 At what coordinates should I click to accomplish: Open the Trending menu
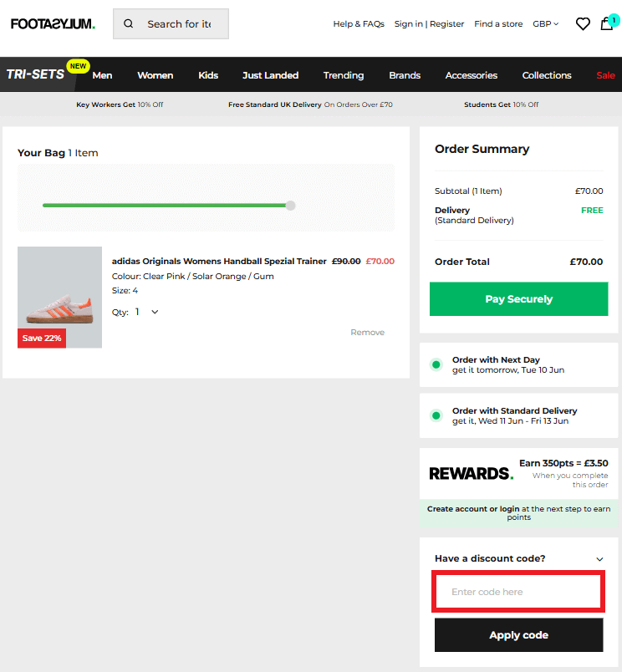pyautogui.click(x=344, y=75)
